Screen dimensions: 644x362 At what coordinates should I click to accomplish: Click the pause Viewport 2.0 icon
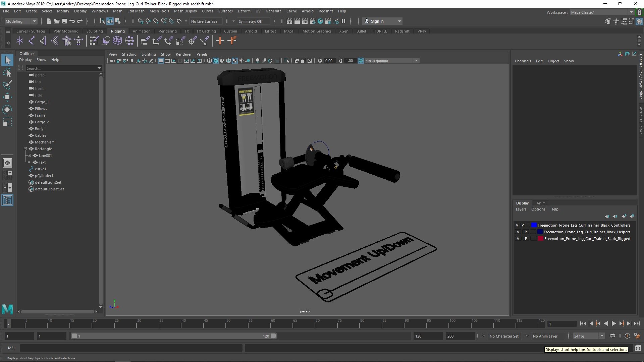tap(343, 21)
